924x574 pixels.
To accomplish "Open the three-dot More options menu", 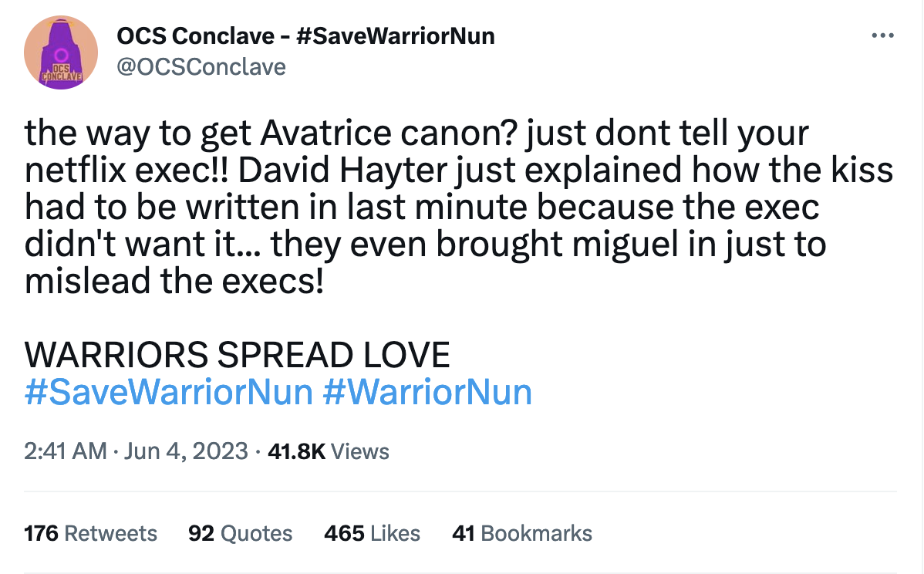I will pyautogui.click(x=882, y=36).
